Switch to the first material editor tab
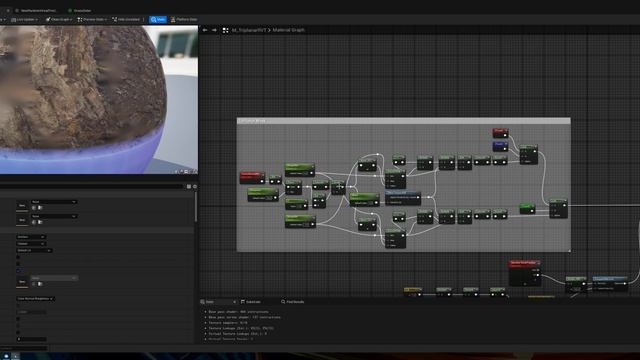640x360 pixels. pyautogui.click(x=37, y=10)
